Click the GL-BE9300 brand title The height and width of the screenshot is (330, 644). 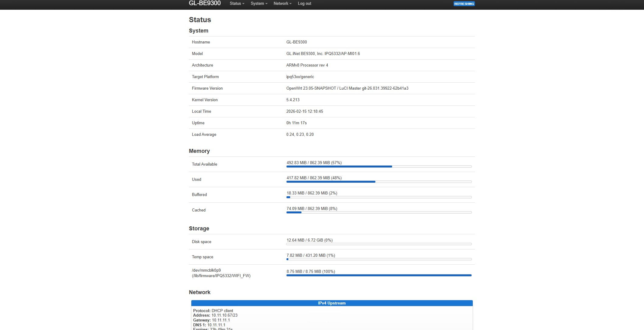[x=205, y=3]
